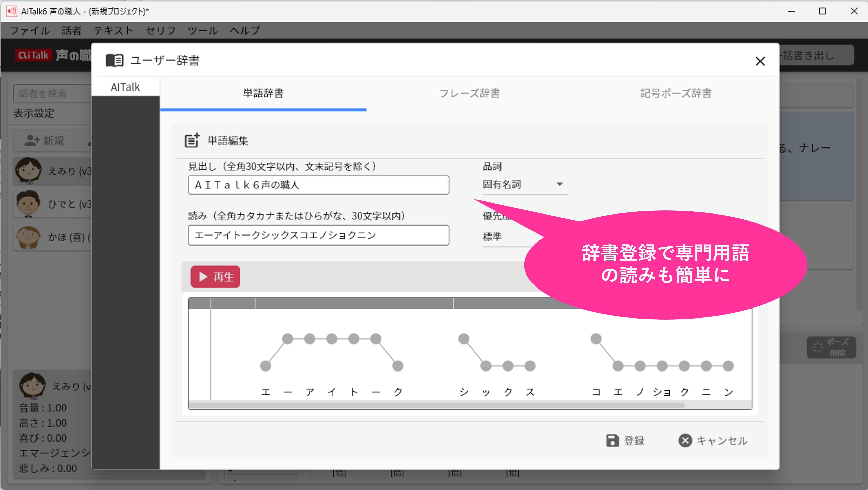Image resolution: width=868 pixels, height=490 pixels.
Task: Open the ファイル menu
Action: click(x=30, y=31)
